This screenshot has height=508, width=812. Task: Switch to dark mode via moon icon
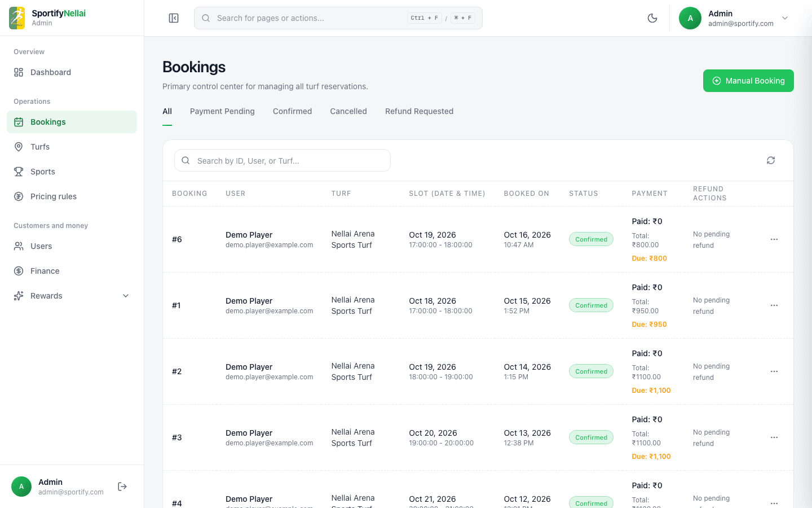coord(652,18)
